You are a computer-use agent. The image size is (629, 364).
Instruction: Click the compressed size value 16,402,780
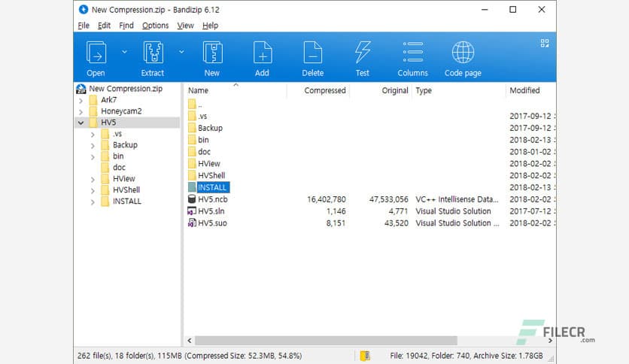326,199
